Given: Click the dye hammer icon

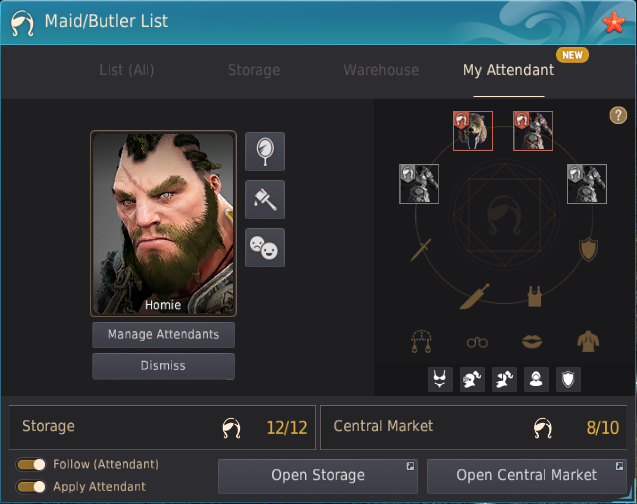Looking at the screenshot, I should pos(265,199).
